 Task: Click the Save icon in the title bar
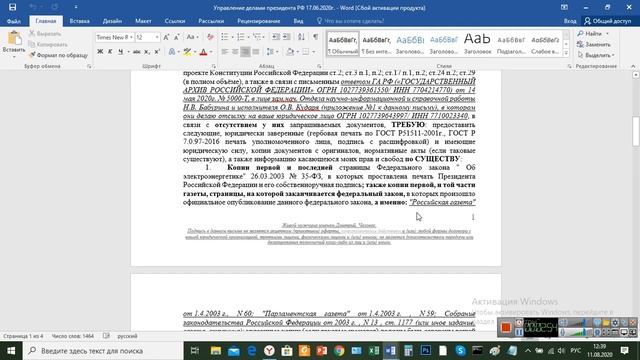coord(12,7)
